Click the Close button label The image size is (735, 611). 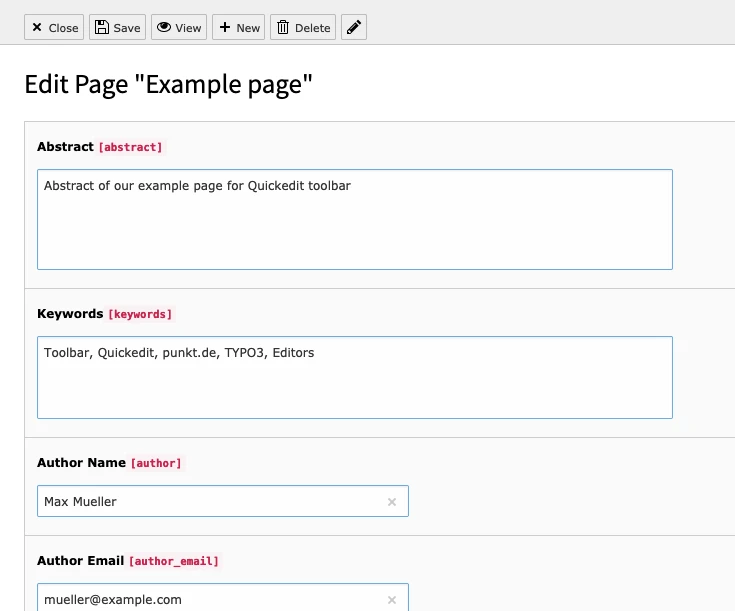(63, 28)
